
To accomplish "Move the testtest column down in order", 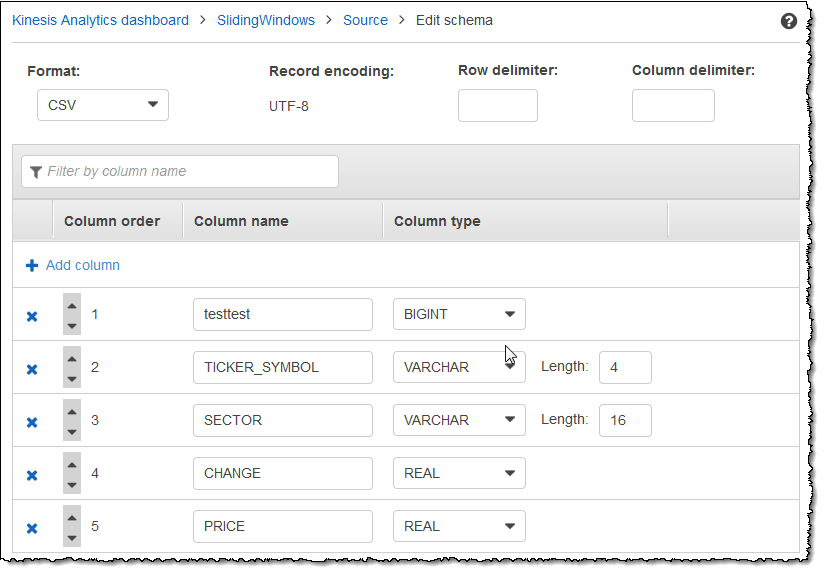I will tap(72, 326).
